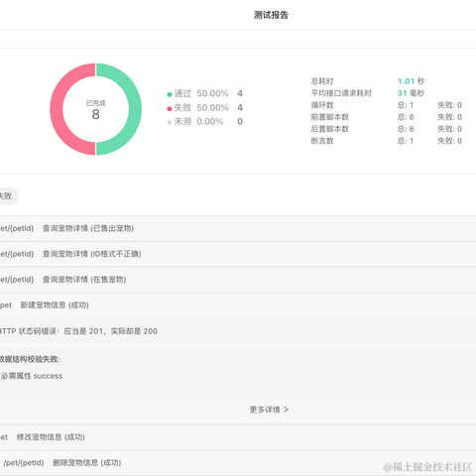Click the 总耗时 label
The image size is (476, 476).
tap(322, 81)
